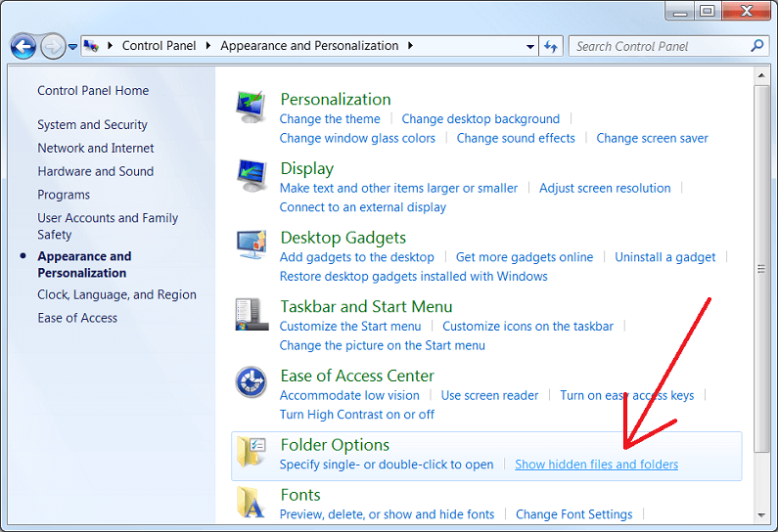The image size is (778, 532).
Task: Select Hardware and Sound in sidebar
Action: [x=95, y=171]
